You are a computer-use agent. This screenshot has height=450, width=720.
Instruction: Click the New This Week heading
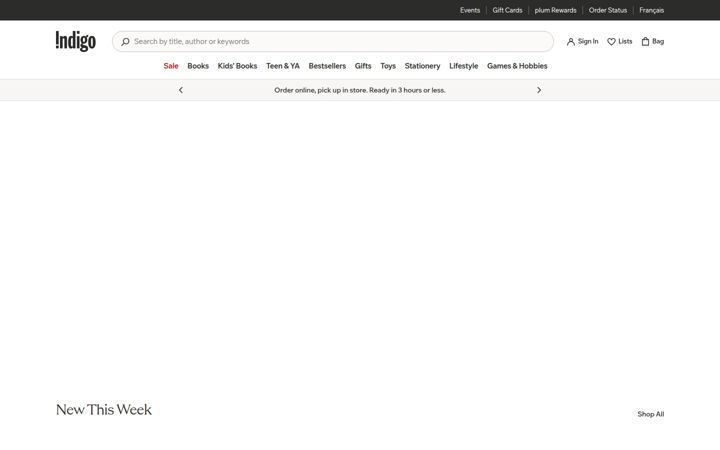(x=104, y=410)
